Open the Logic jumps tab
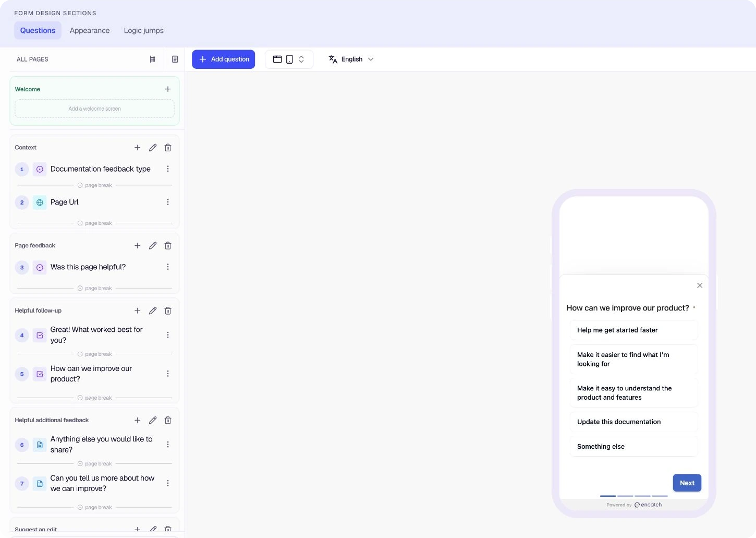756x538 pixels. point(144,31)
